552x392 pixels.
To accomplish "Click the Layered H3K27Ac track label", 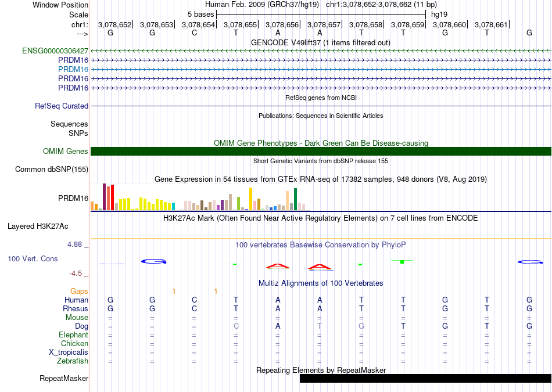I will [x=38, y=226].
